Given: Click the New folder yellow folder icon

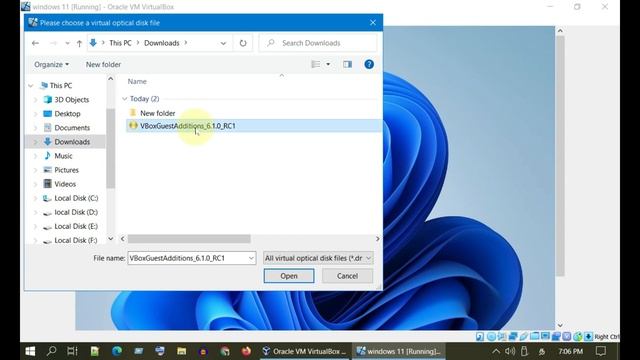Looking at the screenshot, I should [x=133, y=113].
